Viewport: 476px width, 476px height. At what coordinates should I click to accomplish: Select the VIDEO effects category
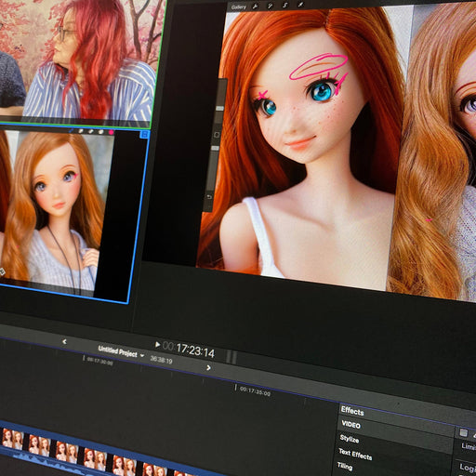pyautogui.click(x=350, y=424)
